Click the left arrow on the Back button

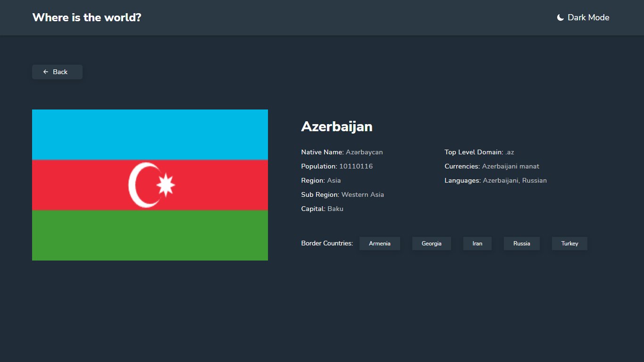[45, 72]
